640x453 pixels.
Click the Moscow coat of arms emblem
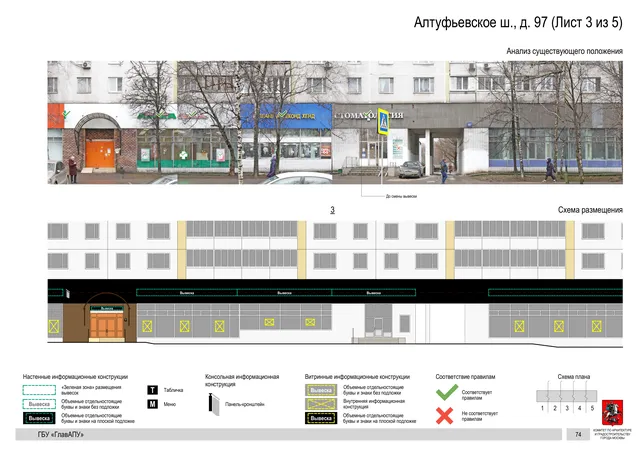coord(612,413)
